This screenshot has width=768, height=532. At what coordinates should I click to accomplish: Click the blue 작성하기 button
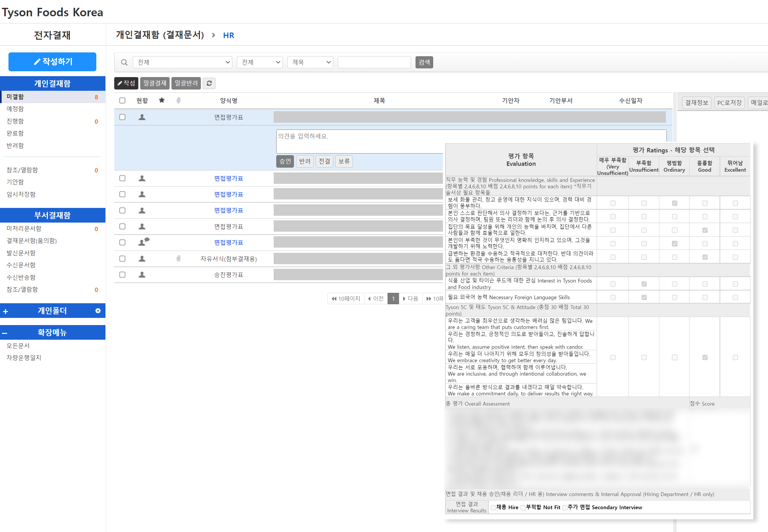point(52,62)
